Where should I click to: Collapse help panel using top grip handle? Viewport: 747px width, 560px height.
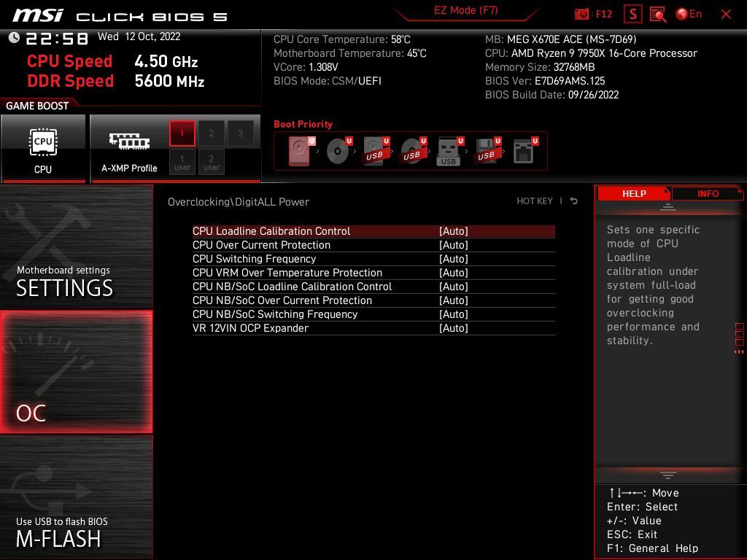coord(668,207)
